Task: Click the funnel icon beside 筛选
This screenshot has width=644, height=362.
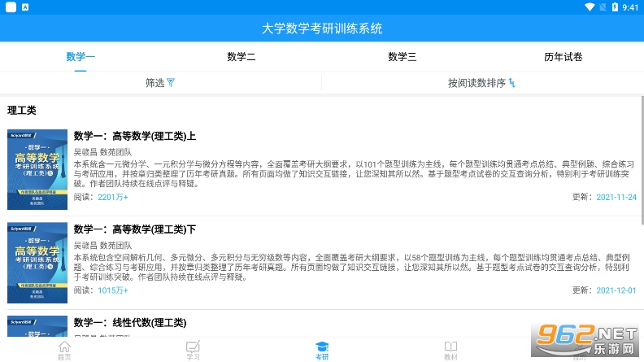Action: 171,83
